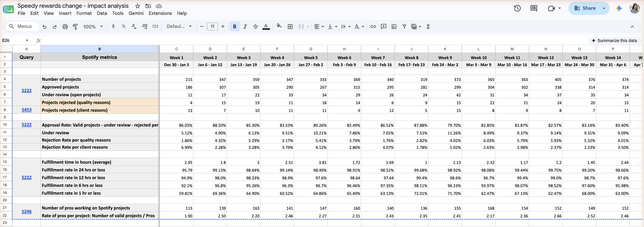Screen dimensions: 644x227
Task: Choose a text color
Action: tap(266, 27)
